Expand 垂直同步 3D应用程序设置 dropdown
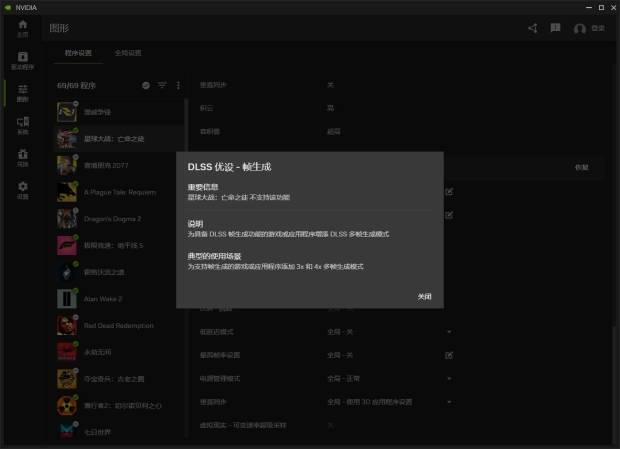 point(449,402)
